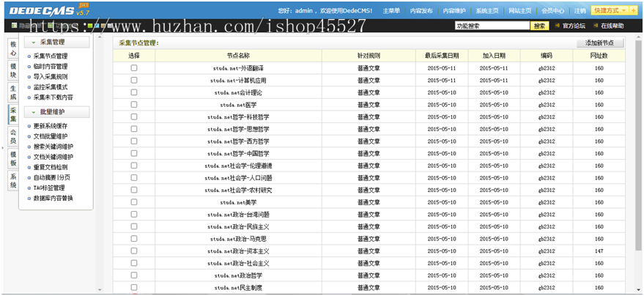Tick the studa.net医学 row checkbox
The width and height of the screenshot is (644, 296).
click(134, 105)
